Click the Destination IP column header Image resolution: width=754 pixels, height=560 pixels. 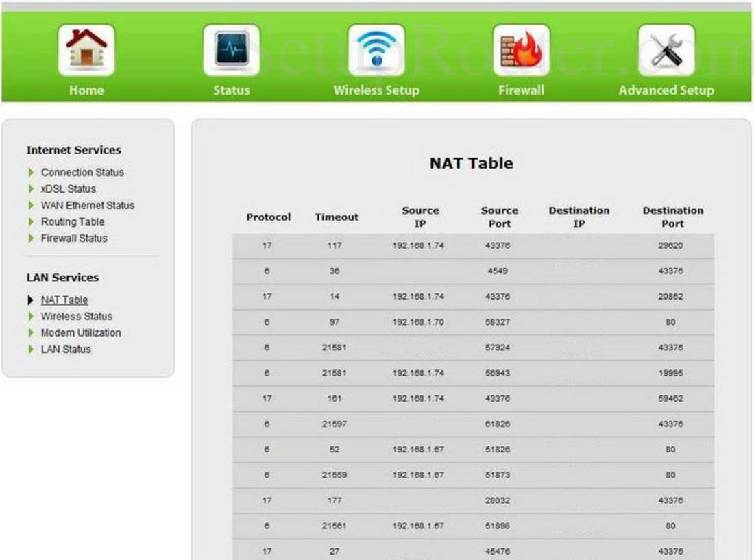pyautogui.click(x=579, y=217)
